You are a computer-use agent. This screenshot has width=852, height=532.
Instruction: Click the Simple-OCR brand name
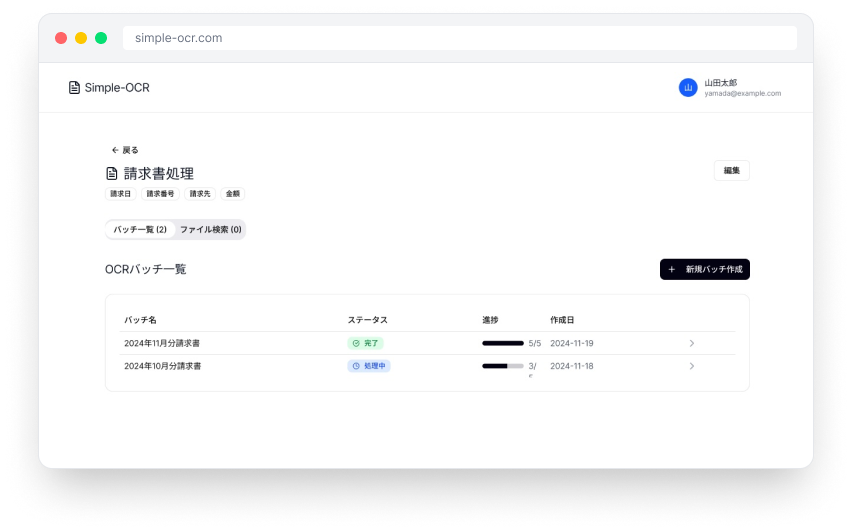point(117,87)
